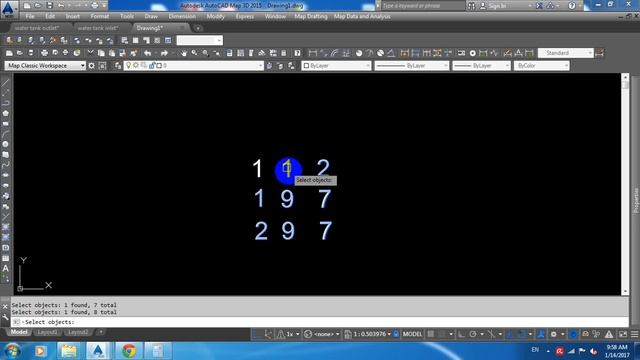640x360 pixels.
Task: Open the Help question mark icon
Action: pos(297,53)
